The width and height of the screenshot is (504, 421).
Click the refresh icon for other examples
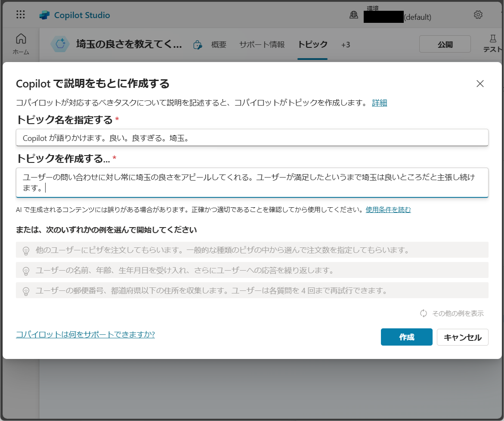(424, 313)
